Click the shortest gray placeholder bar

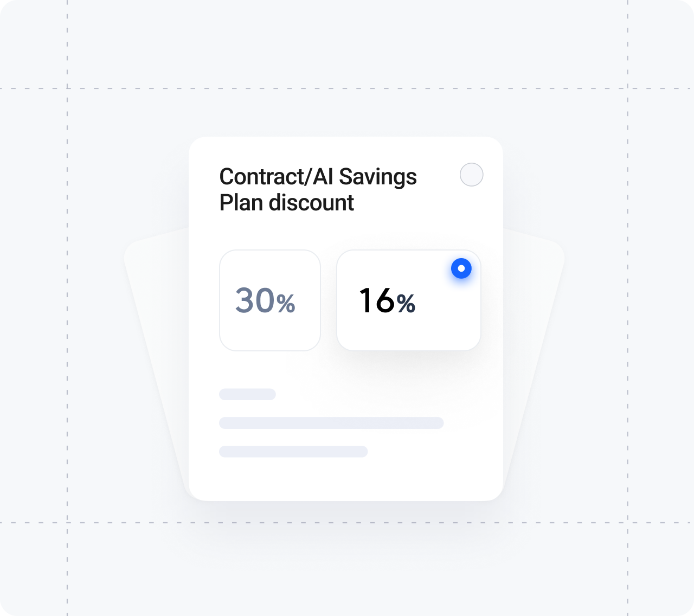247,394
